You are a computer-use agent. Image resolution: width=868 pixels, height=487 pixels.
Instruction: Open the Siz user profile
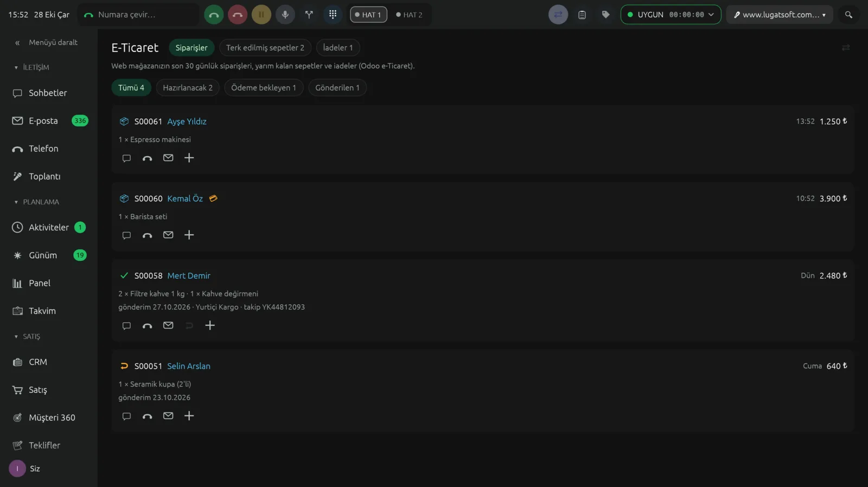(25, 469)
